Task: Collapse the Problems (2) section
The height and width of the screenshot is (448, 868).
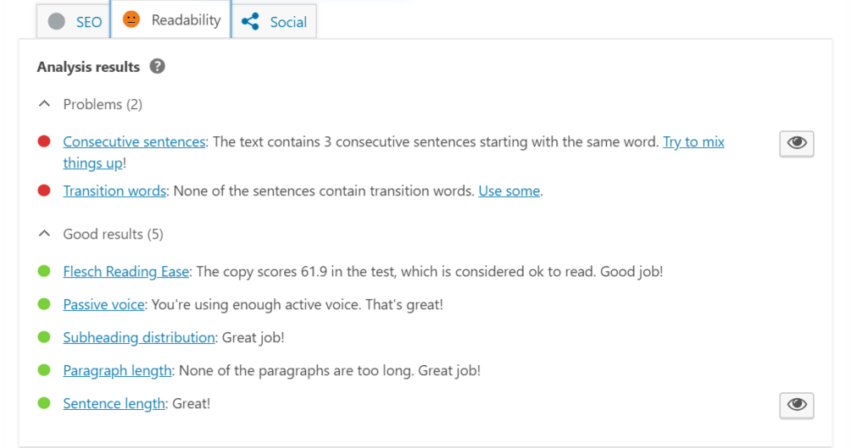Action: (x=44, y=104)
